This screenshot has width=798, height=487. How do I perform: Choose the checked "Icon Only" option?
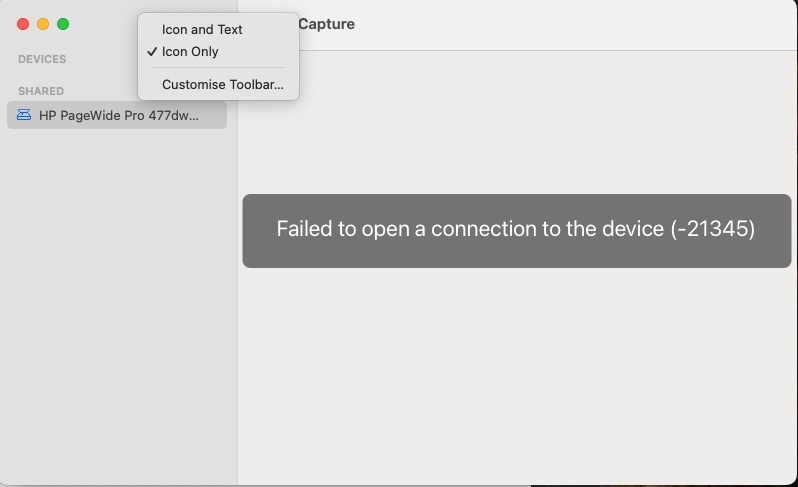190,51
